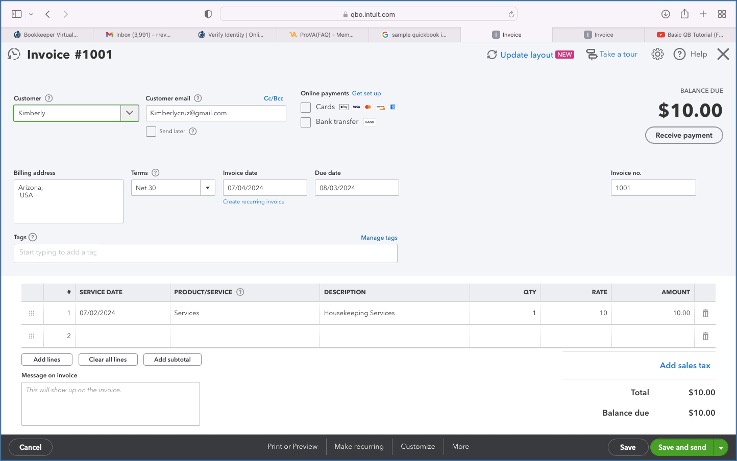Focus the Customer email field
The height and width of the screenshot is (461, 737).
coord(216,113)
